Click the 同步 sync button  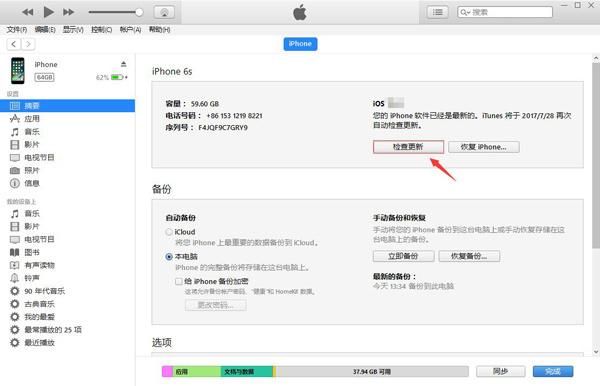tap(501, 371)
